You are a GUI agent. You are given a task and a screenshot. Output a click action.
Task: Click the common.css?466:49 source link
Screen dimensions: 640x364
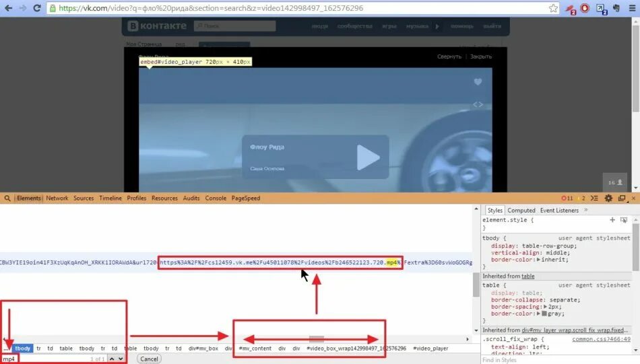[x=601, y=339]
